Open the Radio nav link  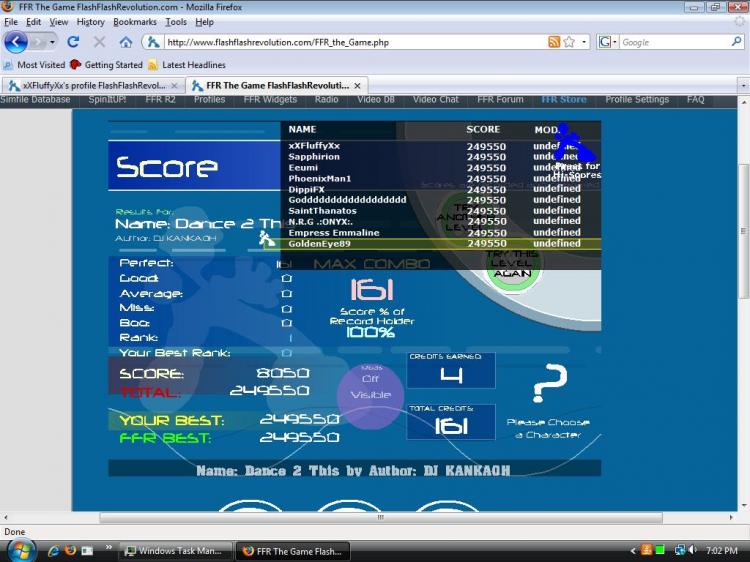(x=326, y=99)
